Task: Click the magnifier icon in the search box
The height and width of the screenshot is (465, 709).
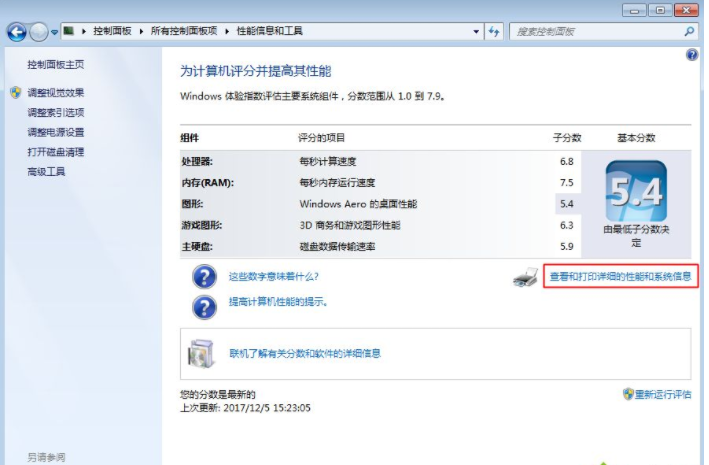Action: pos(689,32)
